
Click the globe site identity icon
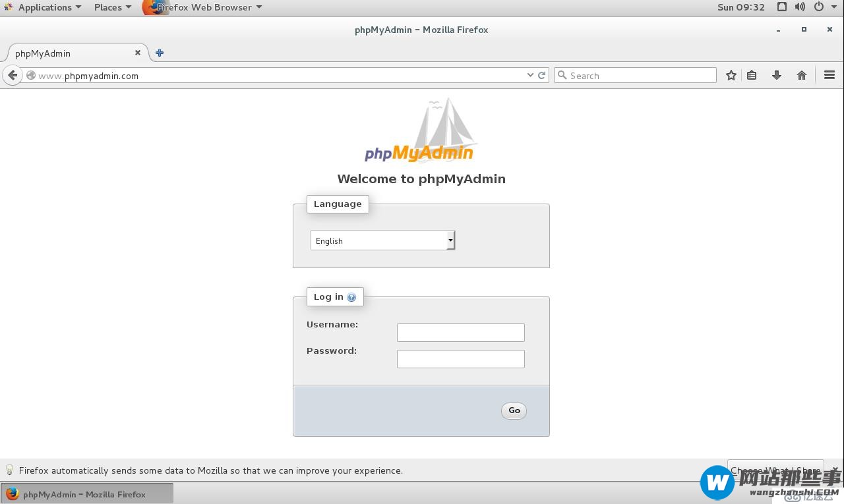tap(30, 75)
